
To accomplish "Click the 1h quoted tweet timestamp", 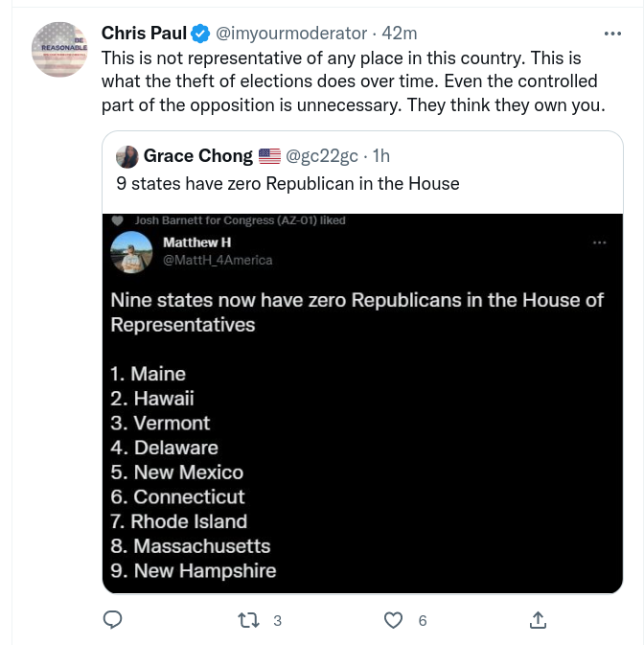I will click(381, 156).
